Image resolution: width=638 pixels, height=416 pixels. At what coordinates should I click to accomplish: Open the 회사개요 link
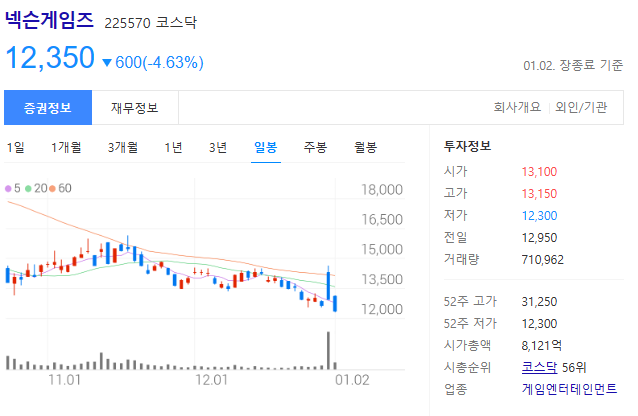coord(517,107)
